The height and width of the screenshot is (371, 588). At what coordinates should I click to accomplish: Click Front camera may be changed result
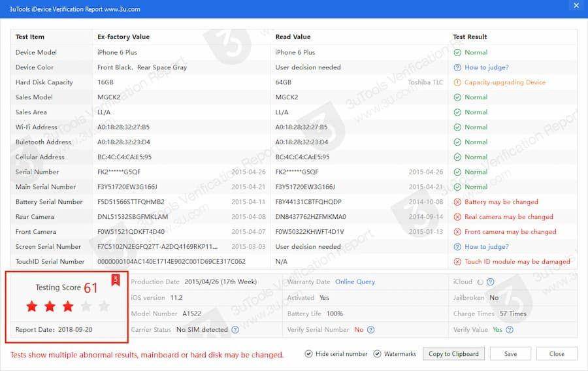click(x=510, y=232)
